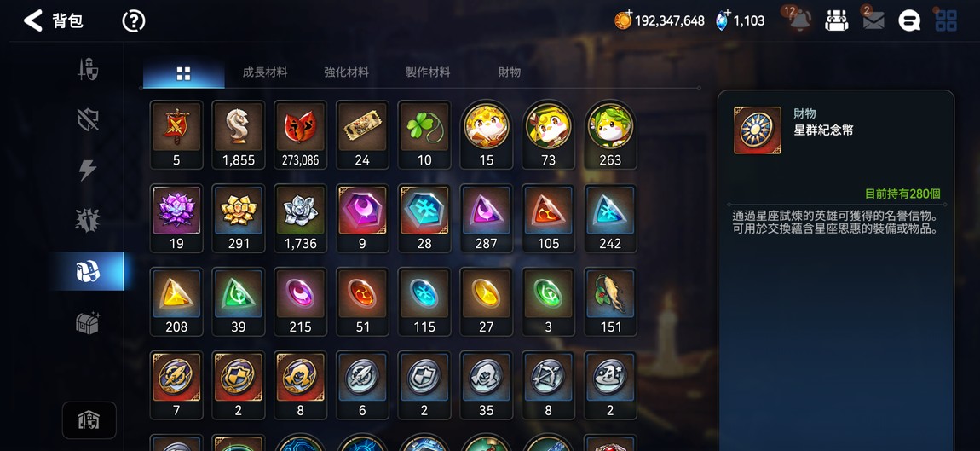
Task: Open the grid main menu icon
Action: [946, 20]
